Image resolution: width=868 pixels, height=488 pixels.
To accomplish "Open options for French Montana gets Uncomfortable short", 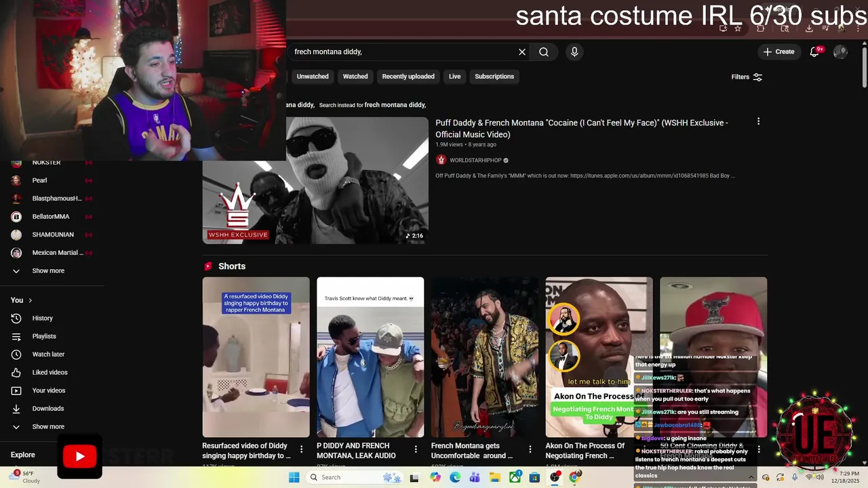I will [x=530, y=449].
